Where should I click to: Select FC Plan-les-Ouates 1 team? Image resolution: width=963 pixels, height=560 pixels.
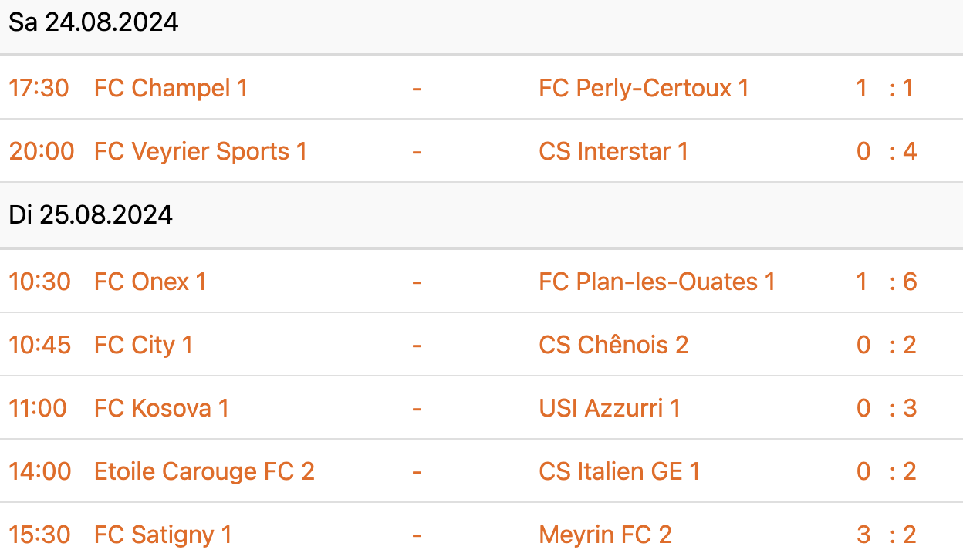point(657,282)
